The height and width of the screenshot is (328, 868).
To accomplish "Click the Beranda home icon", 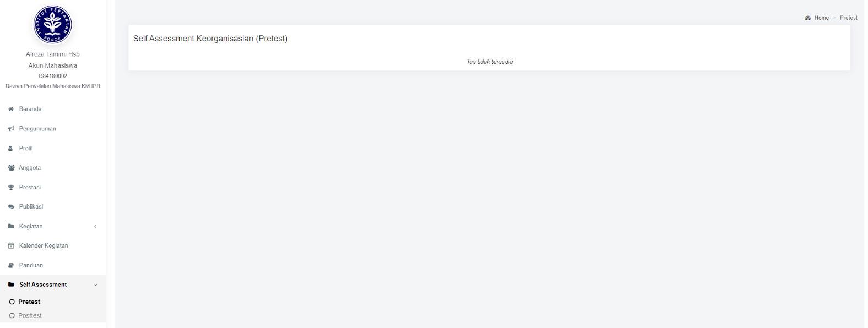I will coord(11,109).
